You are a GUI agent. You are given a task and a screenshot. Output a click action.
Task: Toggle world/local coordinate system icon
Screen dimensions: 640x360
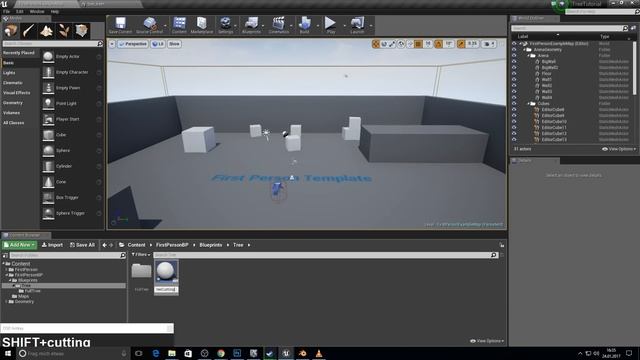click(401, 44)
